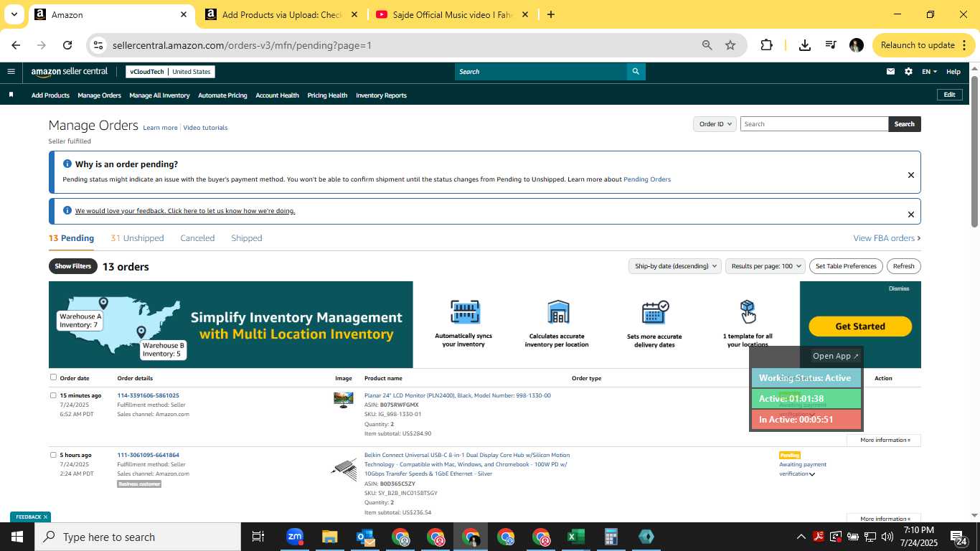Click the Planar monitor product thumbnail
This screenshot has height=551, width=980.
pyautogui.click(x=344, y=400)
